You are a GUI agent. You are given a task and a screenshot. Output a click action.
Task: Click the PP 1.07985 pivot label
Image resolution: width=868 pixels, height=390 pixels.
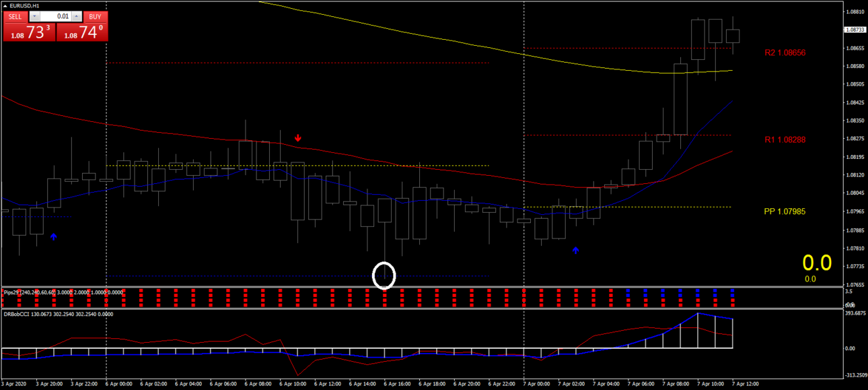click(x=785, y=212)
